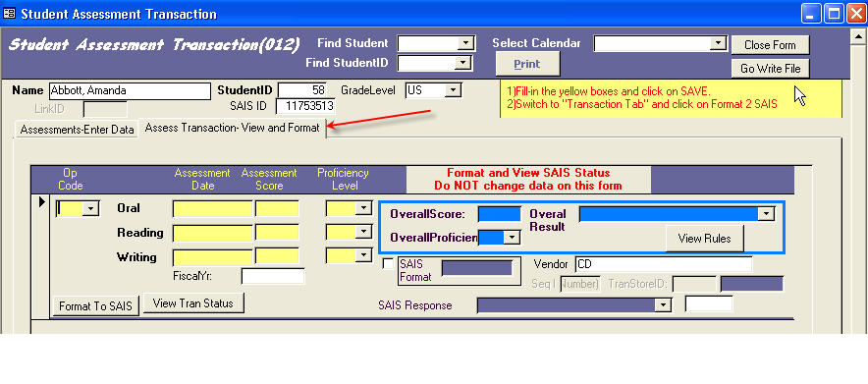This screenshot has height=384, width=868.
Task: Click the Oral Assessment Score field
Action: (x=277, y=208)
